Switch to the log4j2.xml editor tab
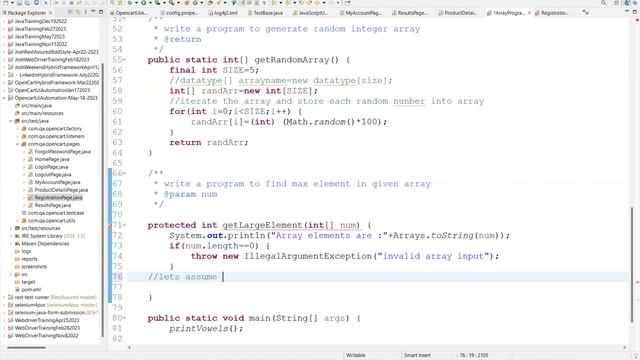 click(223, 13)
